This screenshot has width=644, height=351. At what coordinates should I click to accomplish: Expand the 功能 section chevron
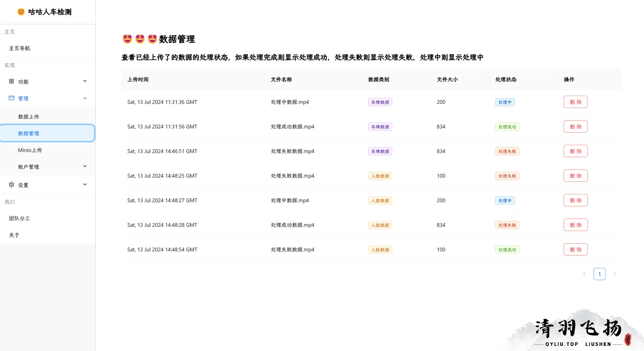85,81
